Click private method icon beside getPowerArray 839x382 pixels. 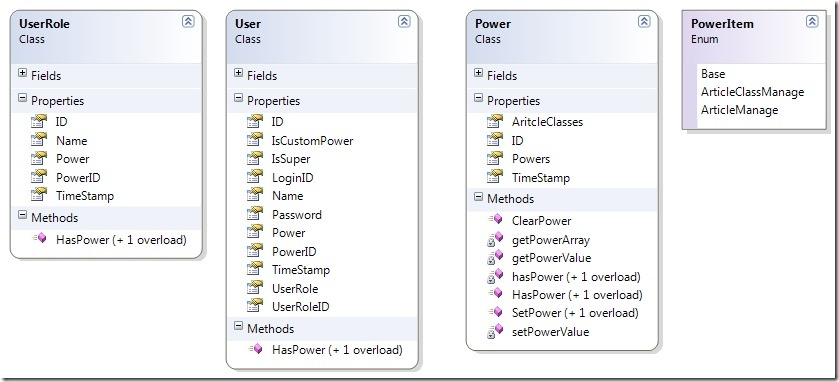(x=495, y=239)
